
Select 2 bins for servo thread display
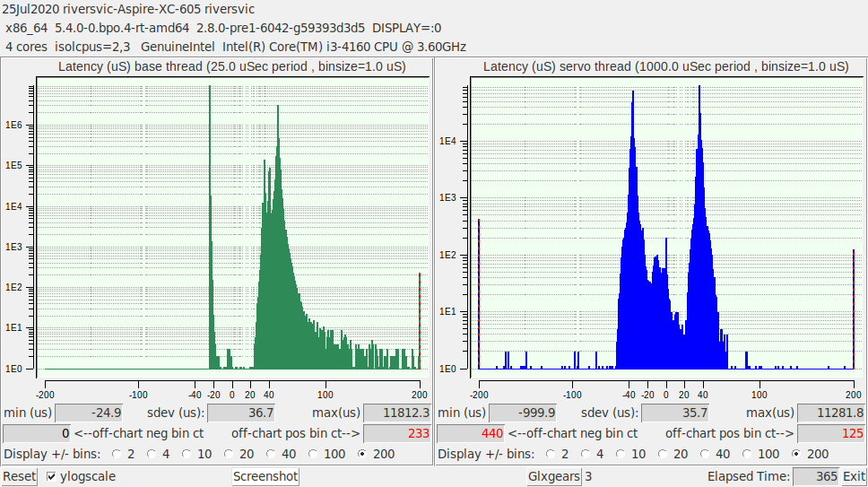pos(551,455)
